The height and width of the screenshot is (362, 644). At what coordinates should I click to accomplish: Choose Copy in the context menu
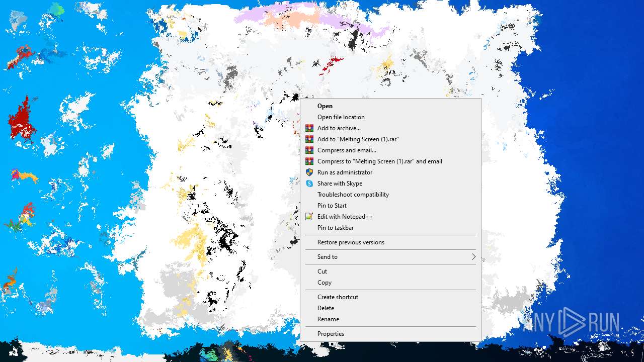390,283
